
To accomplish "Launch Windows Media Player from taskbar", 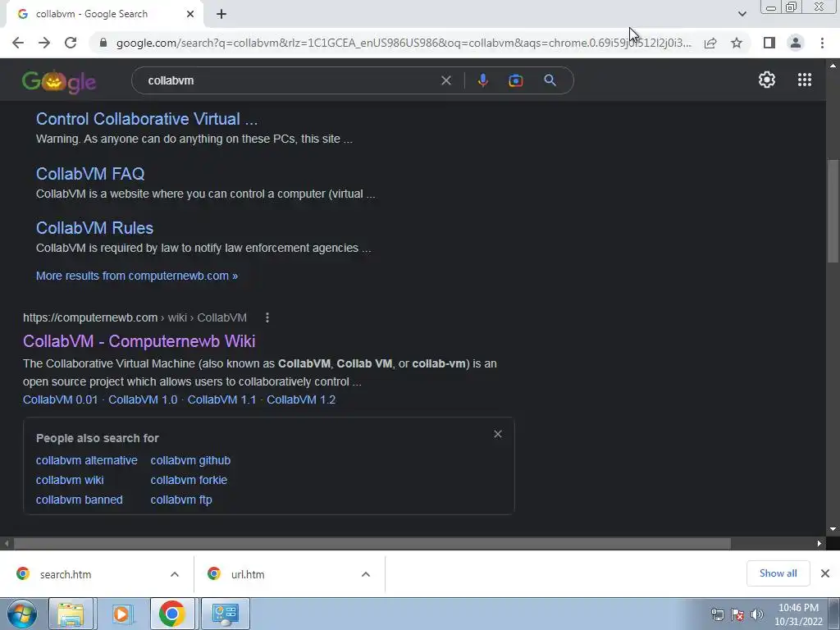I will click(121, 614).
